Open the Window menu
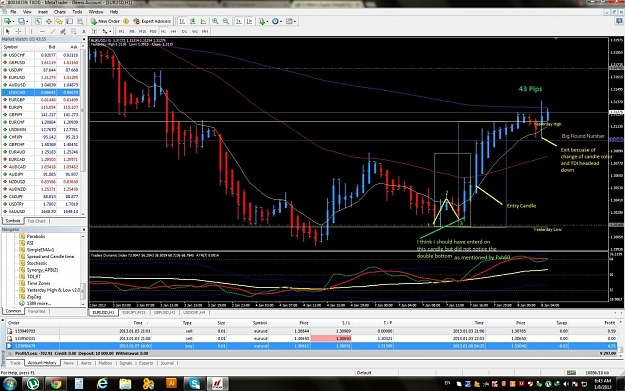Screen dimensions: 625x391 point(96,12)
